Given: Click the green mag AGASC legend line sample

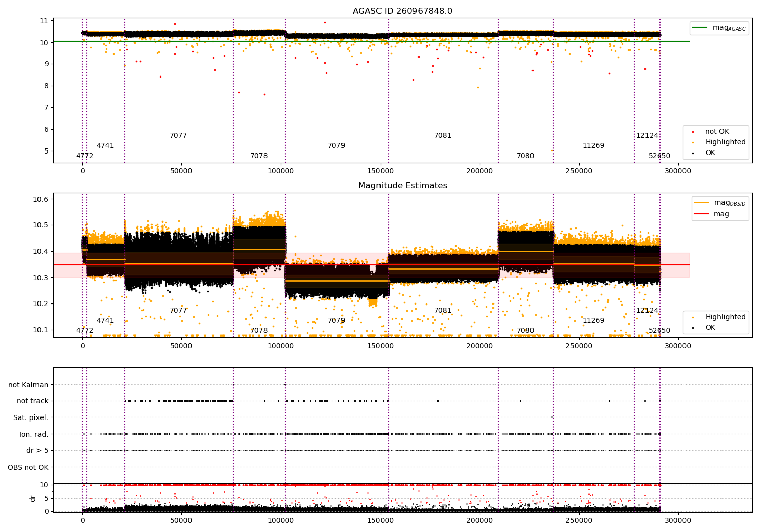Looking at the screenshot, I should (700, 28).
